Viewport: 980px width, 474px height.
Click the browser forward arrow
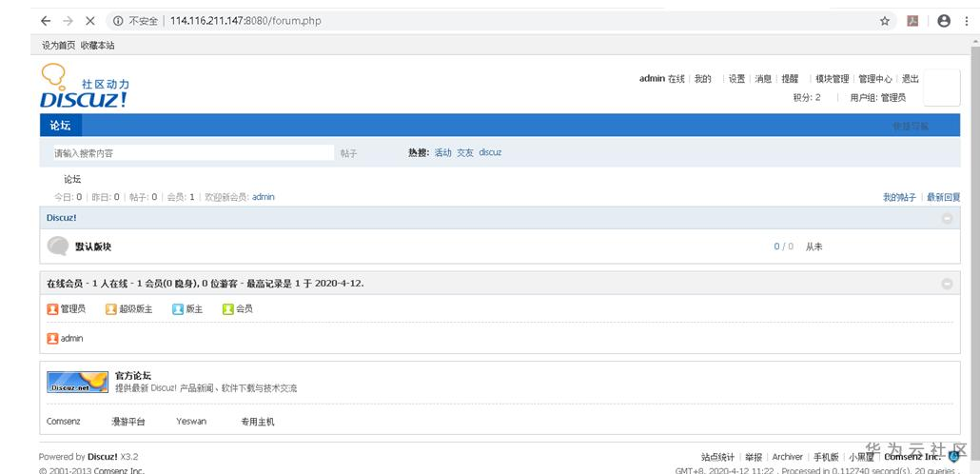click(68, 21)
